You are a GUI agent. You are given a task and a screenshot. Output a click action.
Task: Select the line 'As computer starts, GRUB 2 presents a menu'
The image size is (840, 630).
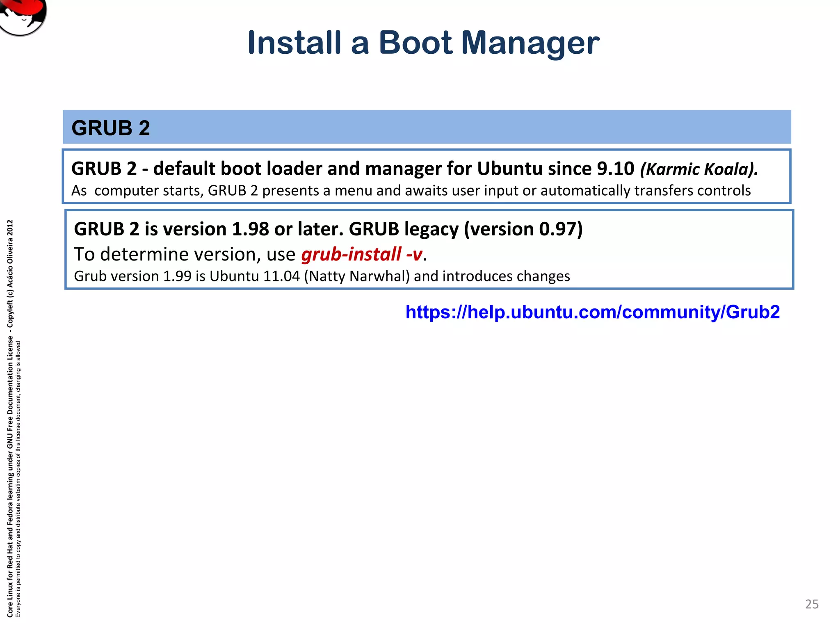click(x=411, y=191)
